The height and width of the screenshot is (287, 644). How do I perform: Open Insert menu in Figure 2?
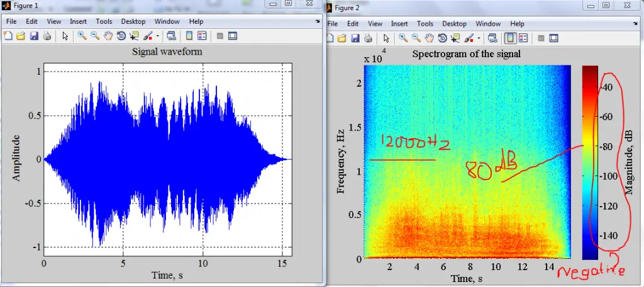coord(399,24)
